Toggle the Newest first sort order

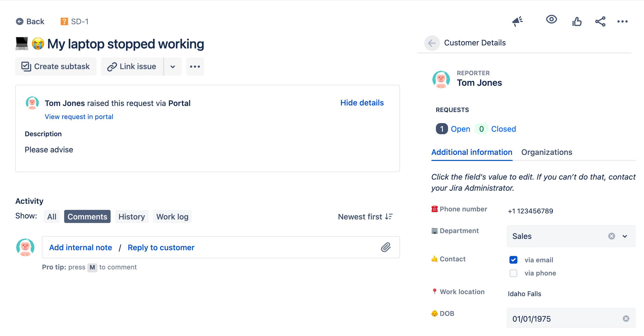point(365,216)
